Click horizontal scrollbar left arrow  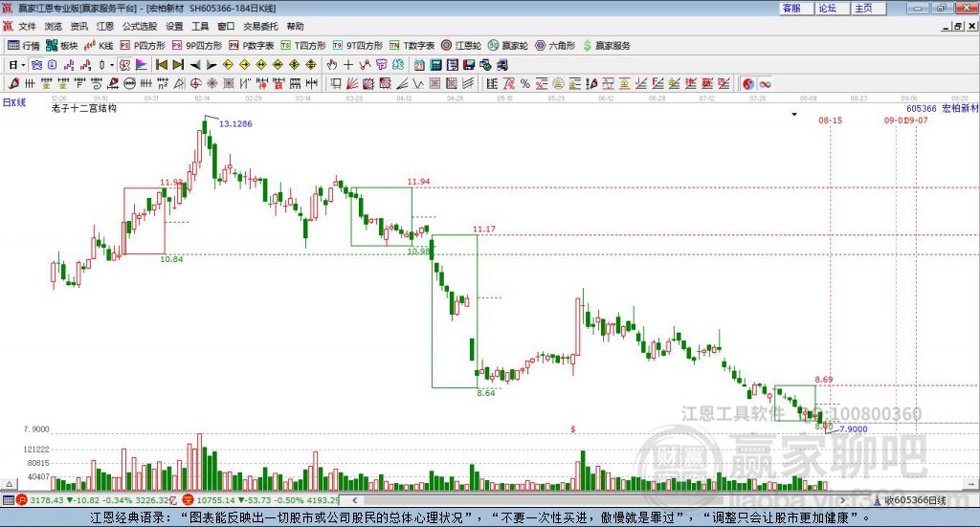pos(354,500)
